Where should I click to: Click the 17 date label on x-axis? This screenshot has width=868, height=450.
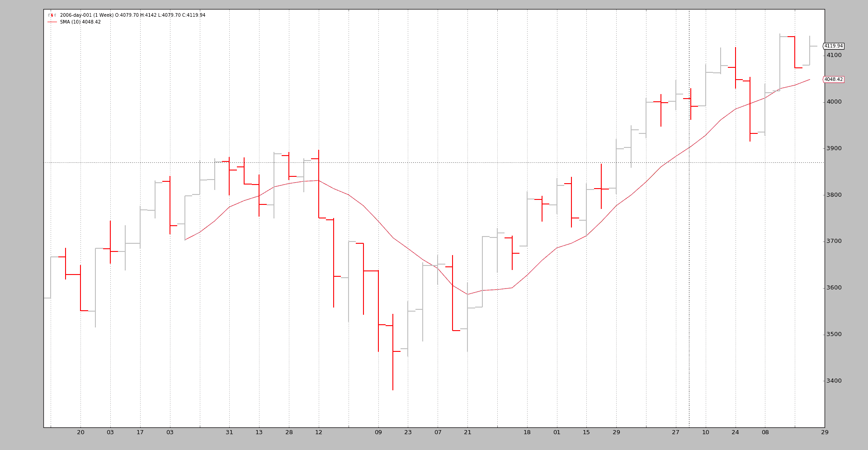point(140,432)
